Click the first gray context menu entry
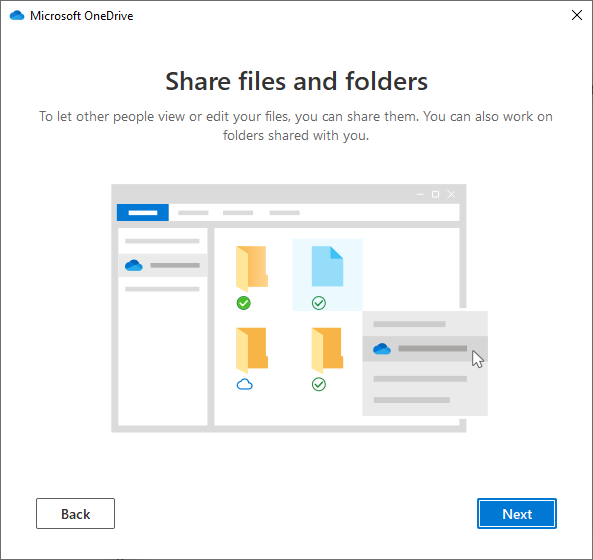This screenshot has width=593, height=560. click(410, 324)
